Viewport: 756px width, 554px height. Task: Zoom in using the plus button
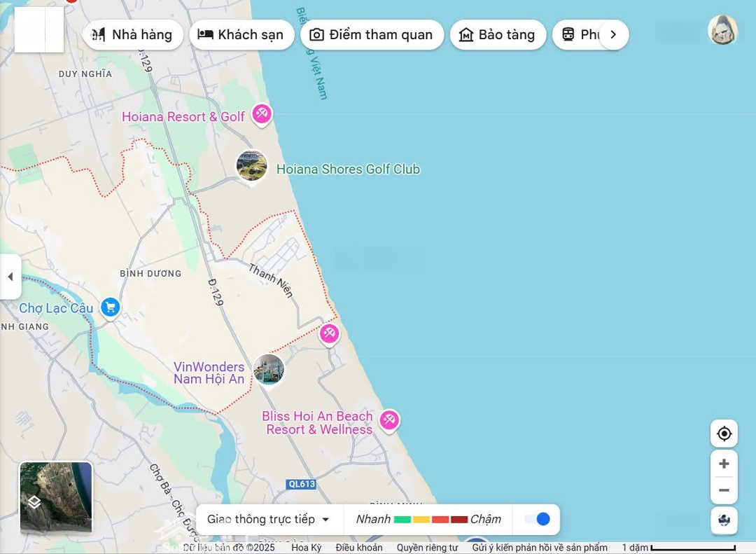click(724, 464)
